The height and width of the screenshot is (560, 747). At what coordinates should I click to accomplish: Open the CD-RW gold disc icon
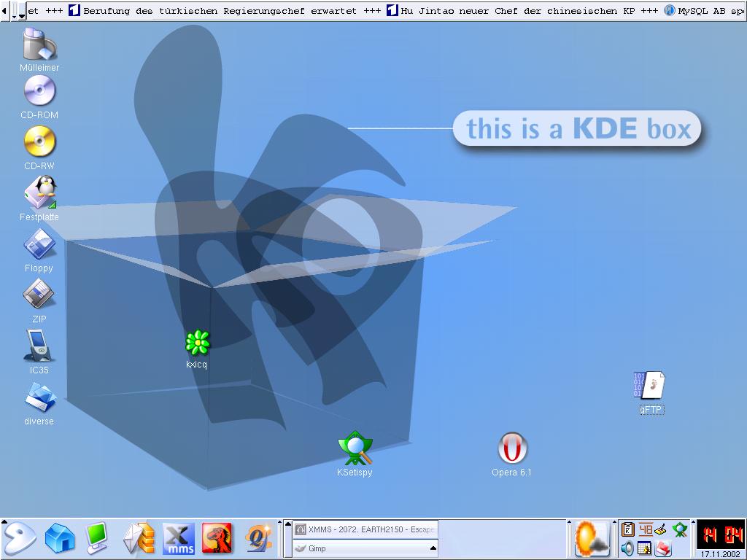coord(39,141)
